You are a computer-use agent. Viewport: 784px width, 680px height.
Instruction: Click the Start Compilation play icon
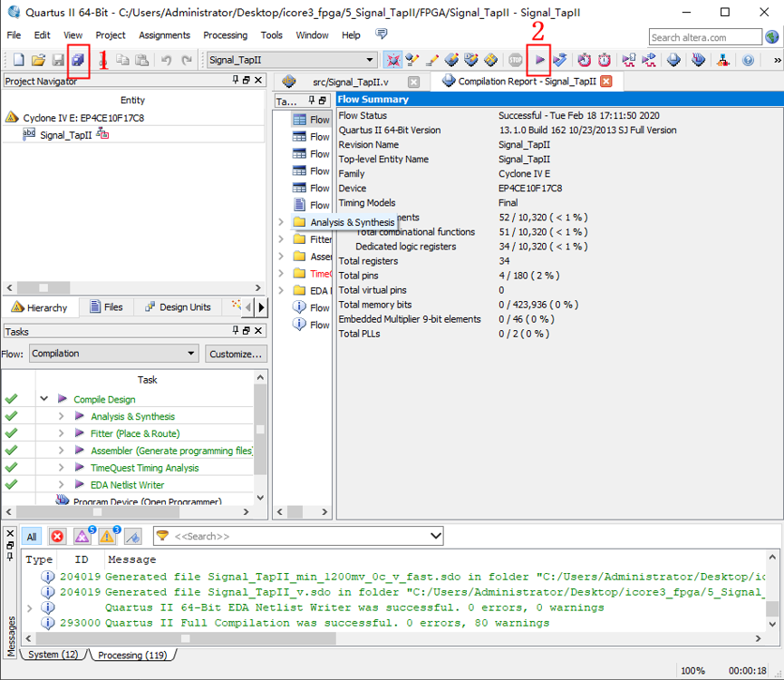540,60
